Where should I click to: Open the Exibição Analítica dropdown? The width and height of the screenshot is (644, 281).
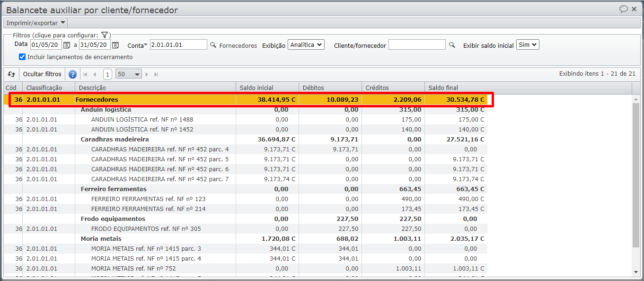click(306, 44)
